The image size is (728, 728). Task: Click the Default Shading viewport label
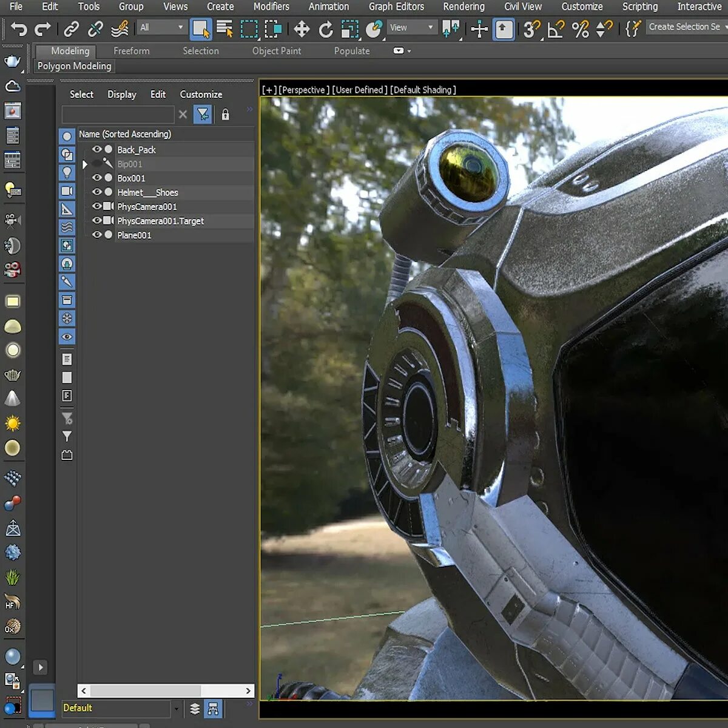(x=423, y=90)
